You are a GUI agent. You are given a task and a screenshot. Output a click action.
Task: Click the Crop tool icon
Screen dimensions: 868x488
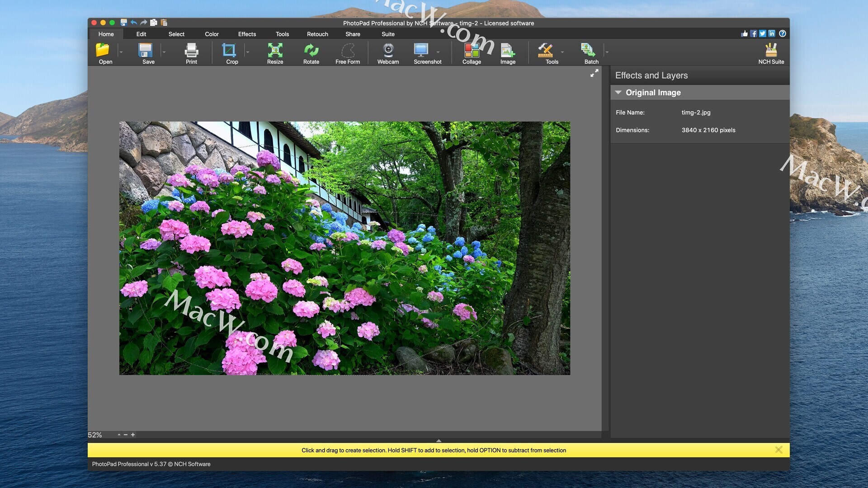229,50
